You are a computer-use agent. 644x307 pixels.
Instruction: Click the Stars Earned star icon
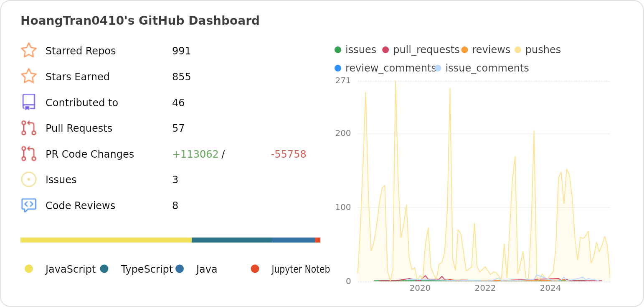point(29,76)
